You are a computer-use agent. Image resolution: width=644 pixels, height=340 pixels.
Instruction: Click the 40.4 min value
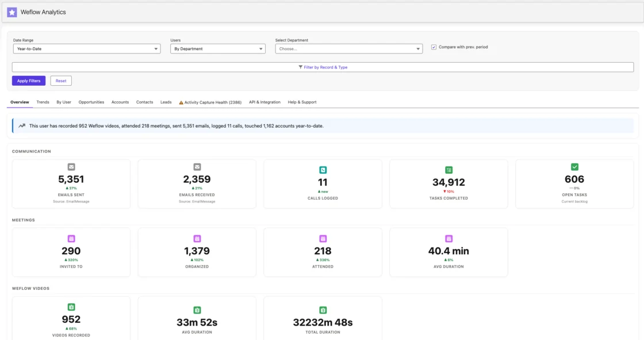click(448, 251)
